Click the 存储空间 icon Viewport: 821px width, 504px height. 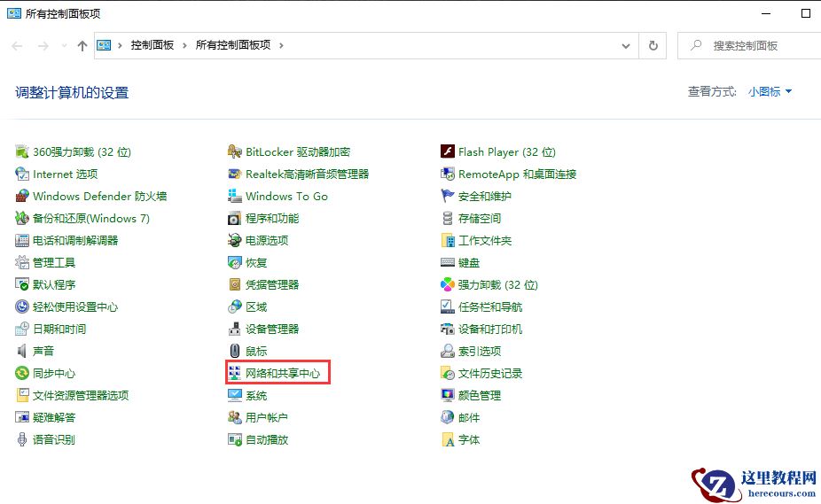coord(447,218)
